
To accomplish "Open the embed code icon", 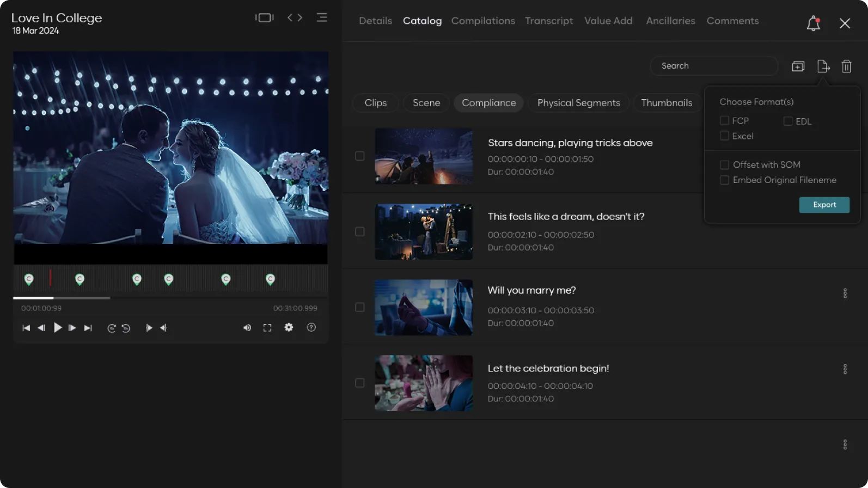I will [295, 17].
